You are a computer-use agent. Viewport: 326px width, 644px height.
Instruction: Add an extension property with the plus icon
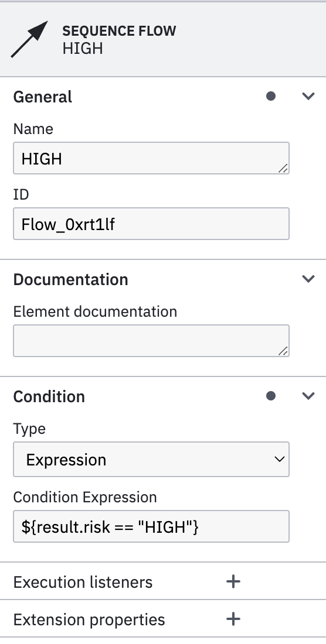[233, 619]
